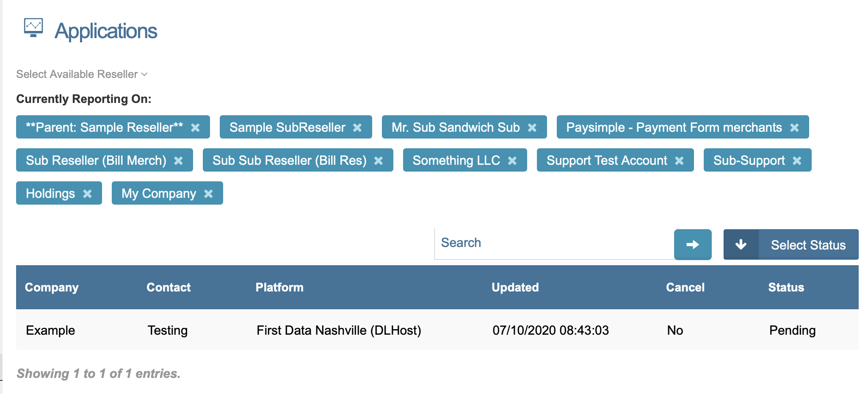The width and height of the screenshot is (868, 394).
Task: Open the Select Status dropdown
Action: point(808,245)
